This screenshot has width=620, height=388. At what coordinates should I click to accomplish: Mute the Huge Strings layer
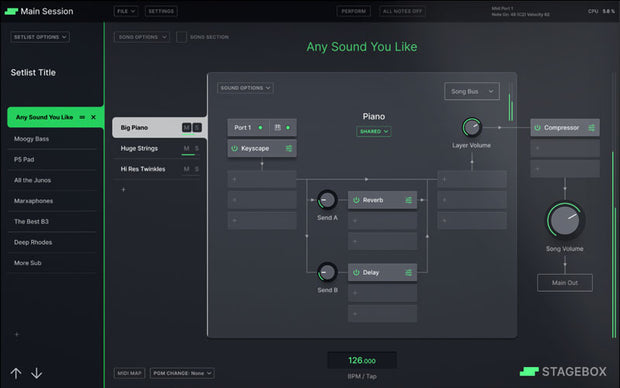(x=186, y=148)
